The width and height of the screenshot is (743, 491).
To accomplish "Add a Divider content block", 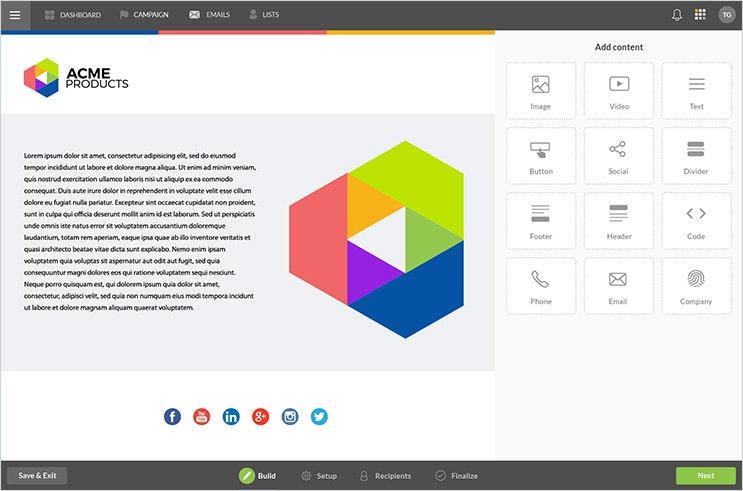I will point(696,156).
